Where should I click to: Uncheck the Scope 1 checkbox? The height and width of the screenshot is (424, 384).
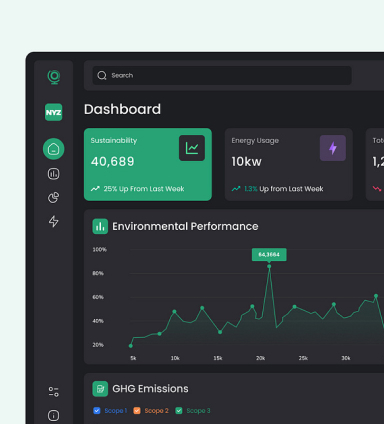pyautogui.click(x=97, y=410)
